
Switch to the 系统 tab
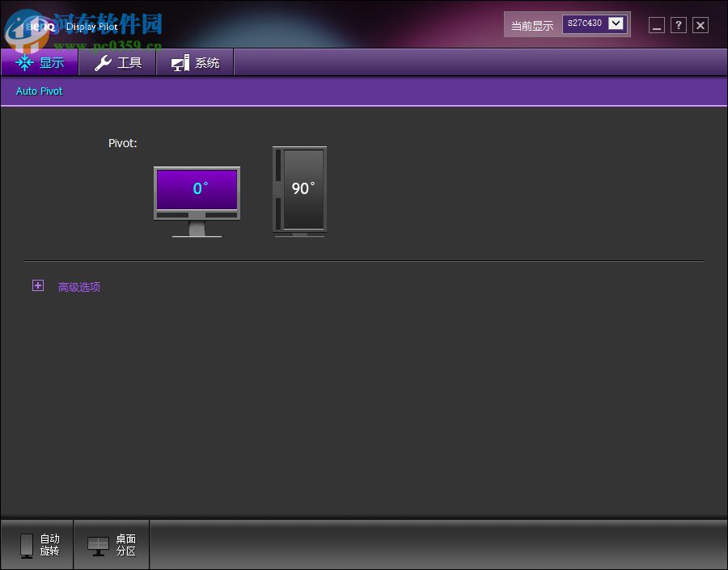pos(195,61)
